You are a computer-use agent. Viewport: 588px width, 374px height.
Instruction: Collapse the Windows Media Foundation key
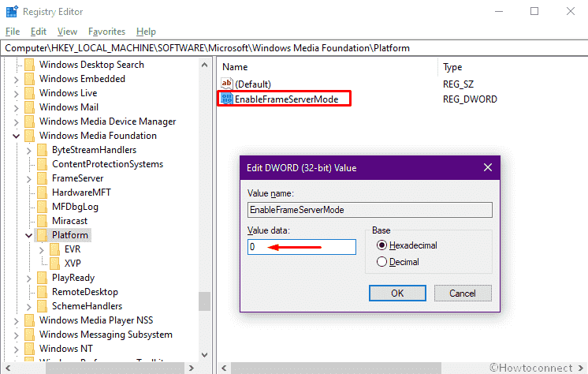(x=16, y=136)
